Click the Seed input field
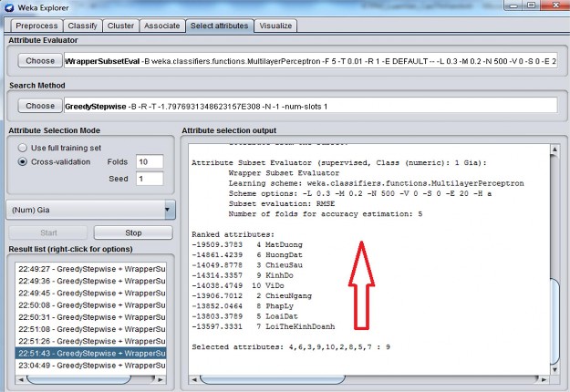Image resolution: width=570 pixels, height=392 pixels. click(x=149, y=179)
